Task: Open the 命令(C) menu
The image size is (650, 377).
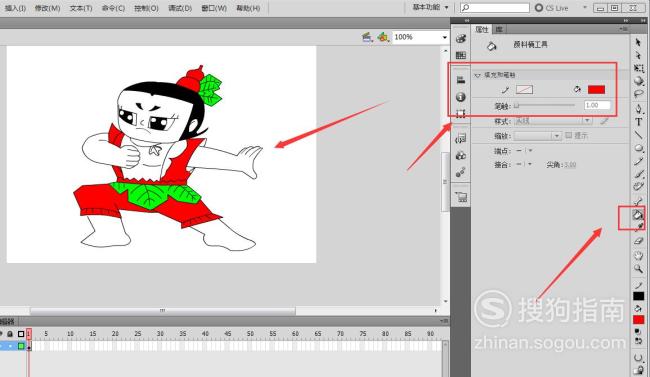Action: (113, 8)
